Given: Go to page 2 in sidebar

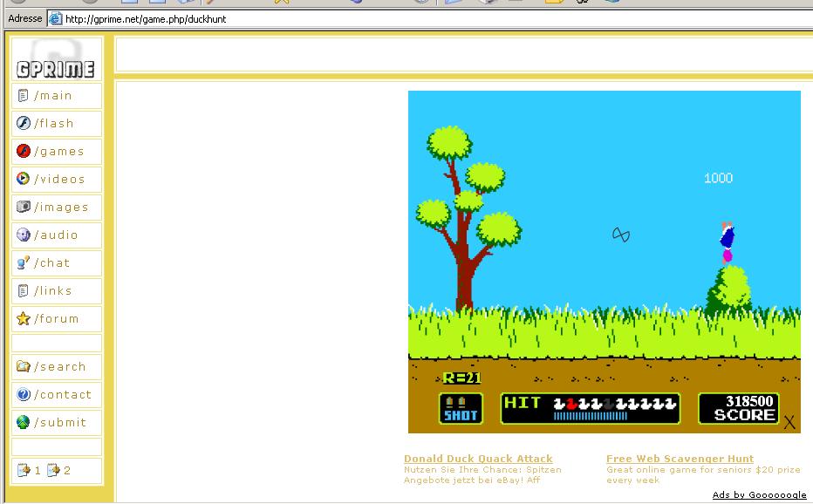Looking at the screenshot, I should [59, 471].
